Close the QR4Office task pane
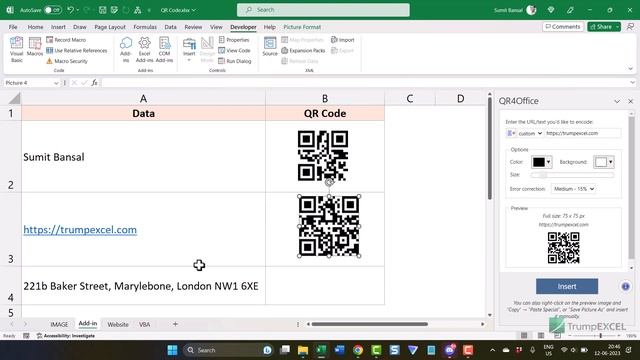The width and height of the screenshot is (640, 360). [x=631, y=101]
